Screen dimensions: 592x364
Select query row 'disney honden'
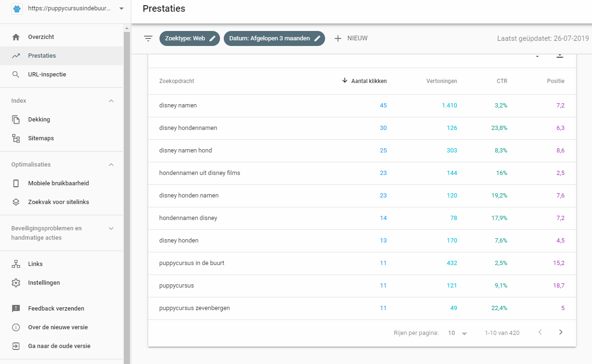[x=362, y=241]
